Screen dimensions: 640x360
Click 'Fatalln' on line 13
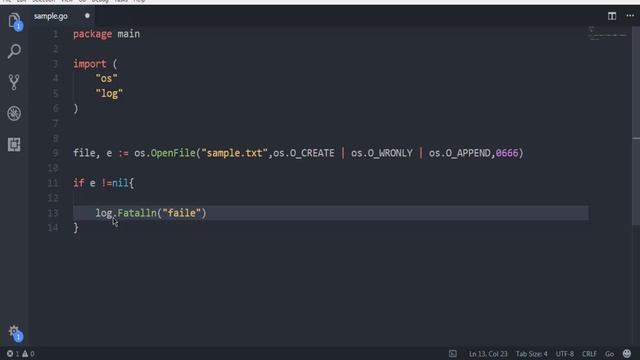pos(137,213)
